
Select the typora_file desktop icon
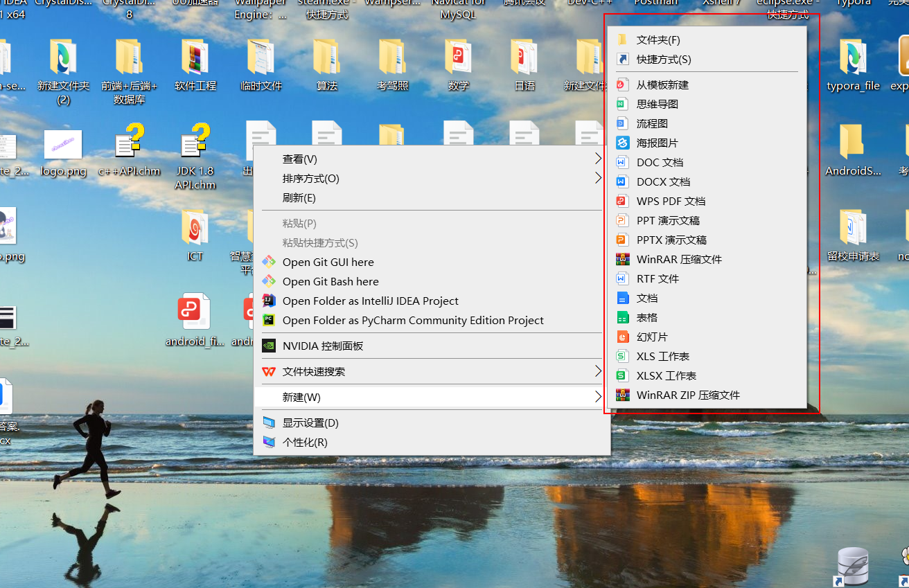853,57
